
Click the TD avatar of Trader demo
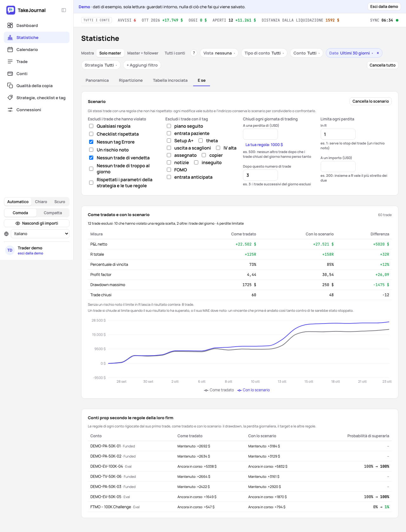[10, 250]
